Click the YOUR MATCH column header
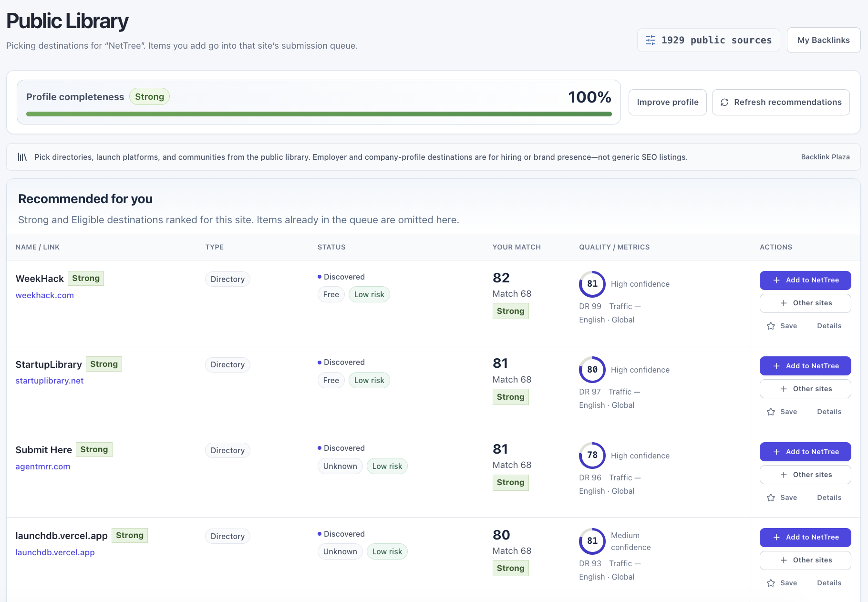 pyautogui.click(x=517, y=247)
